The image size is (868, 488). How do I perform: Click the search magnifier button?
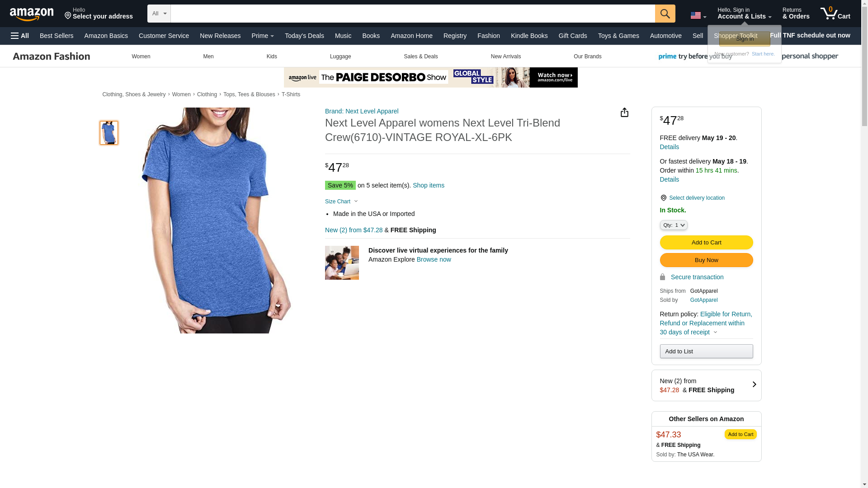(665, 14)
